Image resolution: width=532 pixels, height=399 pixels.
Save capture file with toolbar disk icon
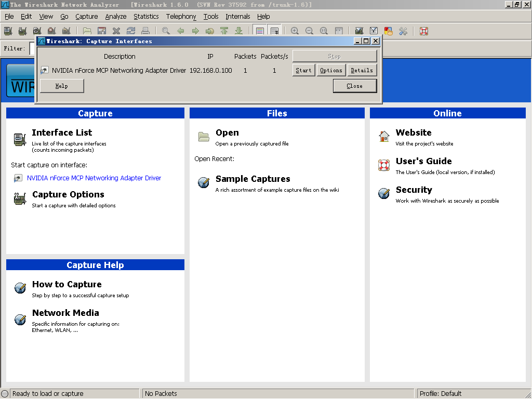(101, 31)
